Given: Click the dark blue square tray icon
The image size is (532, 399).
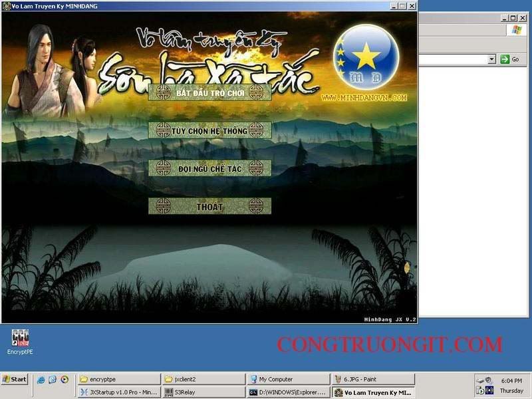Looking at the screenshot, I should [x=489, y=390].
